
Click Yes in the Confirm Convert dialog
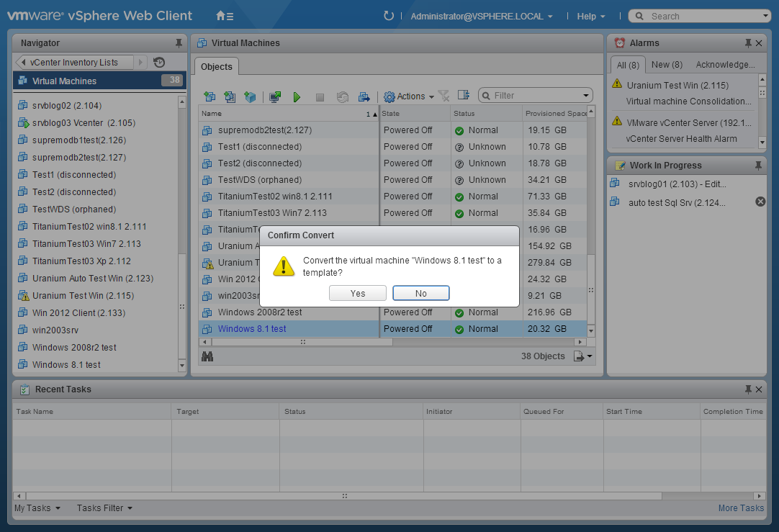click(357, 293)
